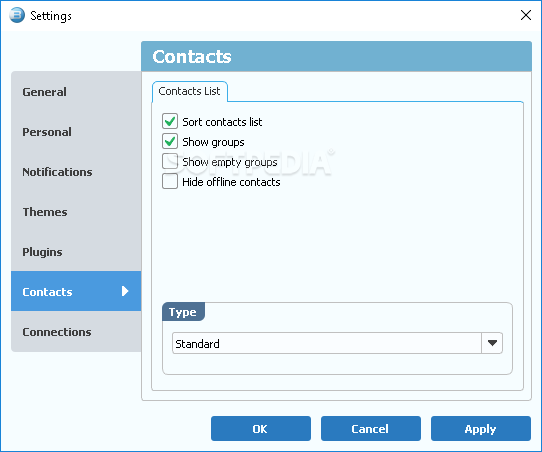
Task: Click the Cancel button
Action: pyautogui.click(x=371, y=429)
